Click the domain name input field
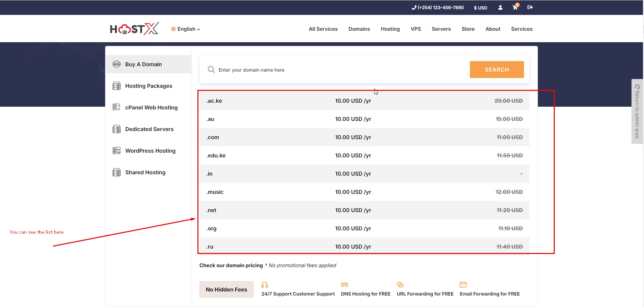 (x=338, y=70)
